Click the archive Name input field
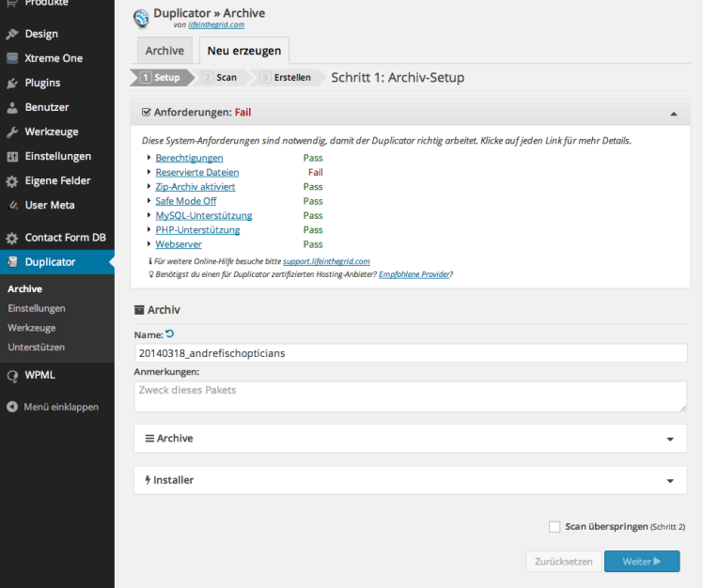This screenshot has width=703, height=588. tap(410, 353)
